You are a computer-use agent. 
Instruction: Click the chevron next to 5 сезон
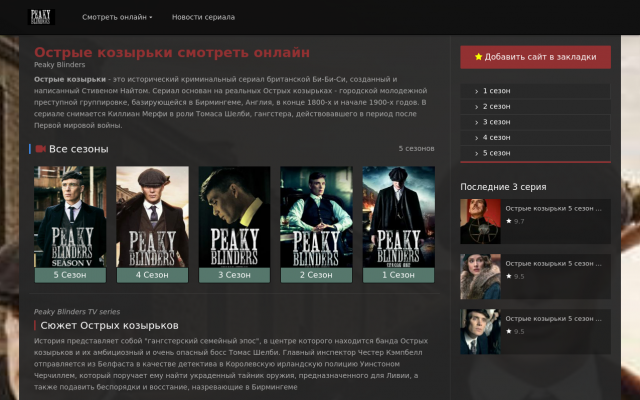pyautogui.click(x=476, y=153)
